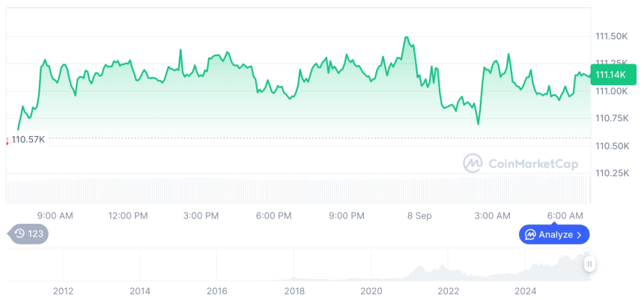Image resolution: width=644 pixels, height=300 pixels.
Task: Click the highest peak of the price line
Action: [x=406, y=37]
